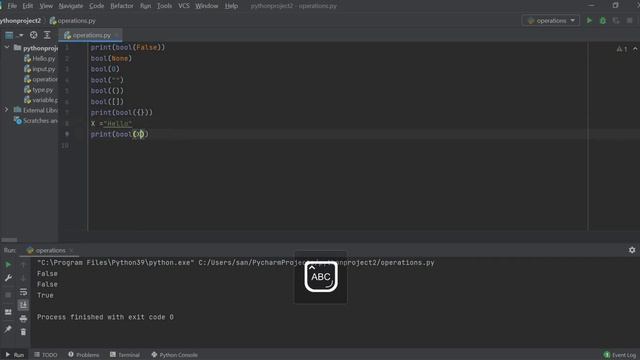Open the Python Console tool window
The width and height of the screenshot is (640, 360).
[x=174, y=355]
